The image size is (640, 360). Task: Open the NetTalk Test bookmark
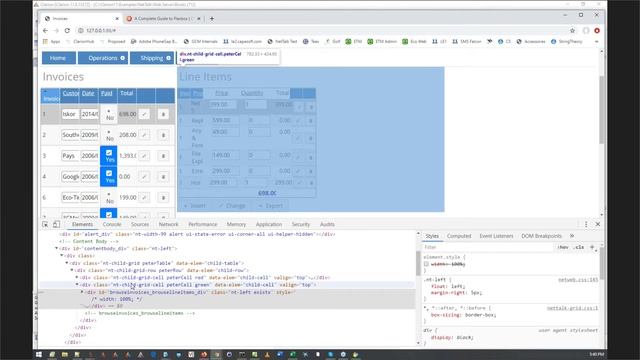coord(282,41)
